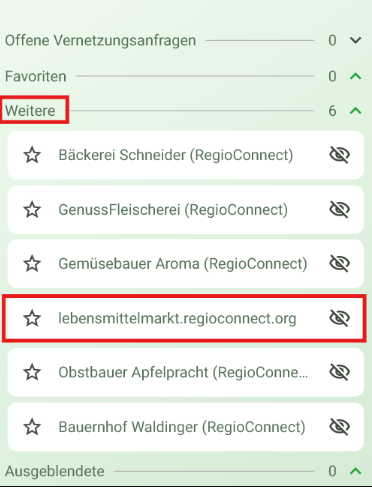Hide lebensmittelmarkt.regioconnect.org entry
The height and width of the screenshot is (487, 372).
339,318
